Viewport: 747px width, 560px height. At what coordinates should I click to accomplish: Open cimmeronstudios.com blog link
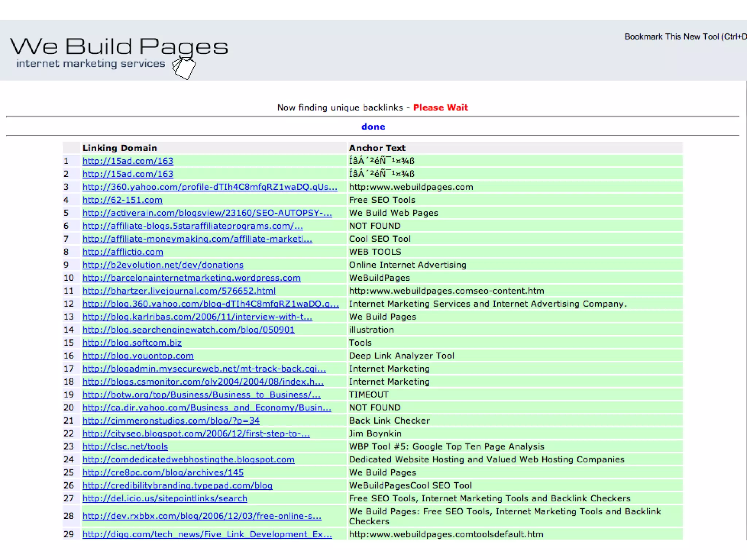coord(171,421)
